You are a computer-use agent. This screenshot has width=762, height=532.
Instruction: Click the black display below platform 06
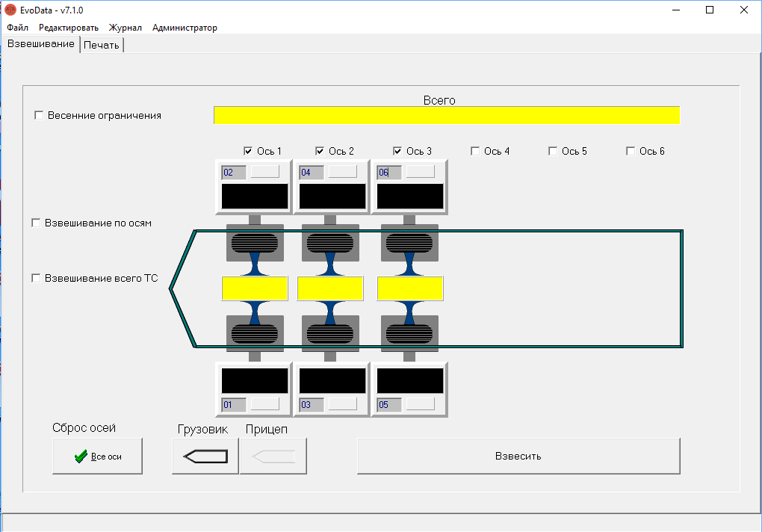point(410,197)
